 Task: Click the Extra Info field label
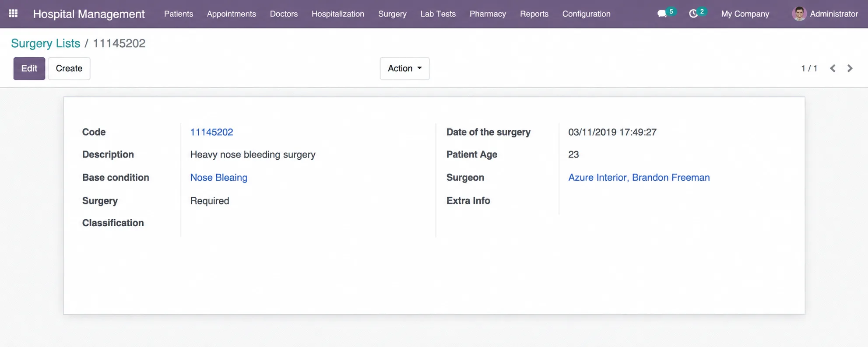click(x=468, y=200)
